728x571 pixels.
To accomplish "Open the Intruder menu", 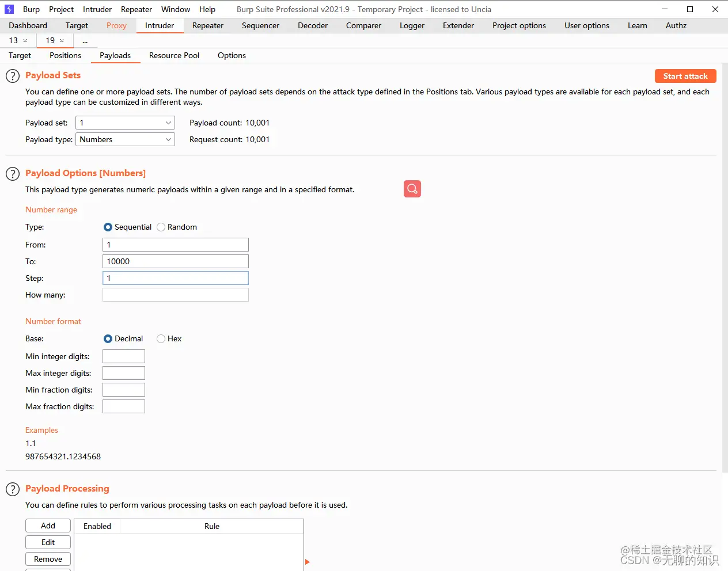I will click(97, 9).
